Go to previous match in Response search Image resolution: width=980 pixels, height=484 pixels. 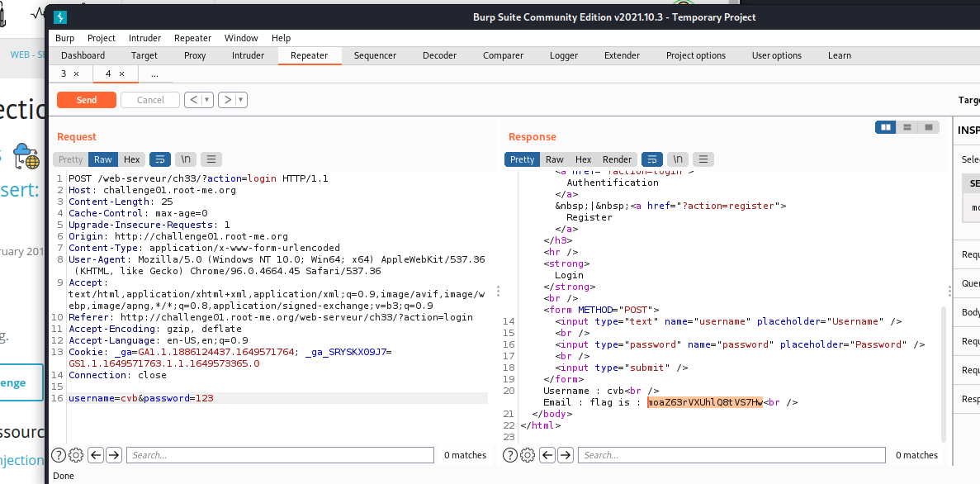547,455
